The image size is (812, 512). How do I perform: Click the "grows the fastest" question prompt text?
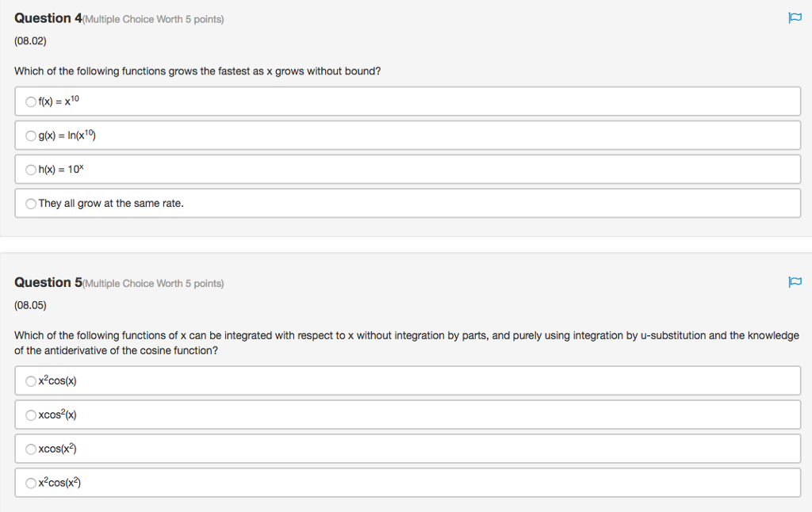tap(197, 71)
